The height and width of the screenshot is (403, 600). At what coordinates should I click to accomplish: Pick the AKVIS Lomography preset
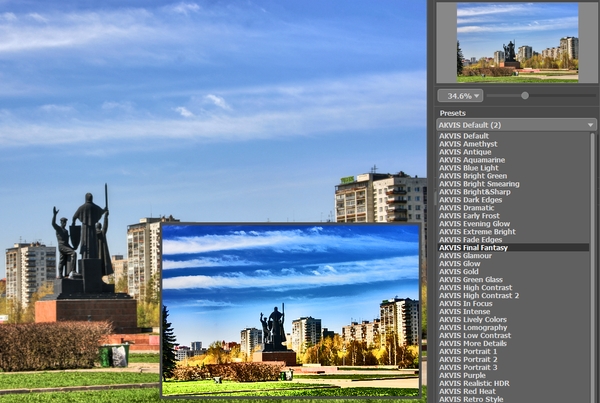[513, 328]
